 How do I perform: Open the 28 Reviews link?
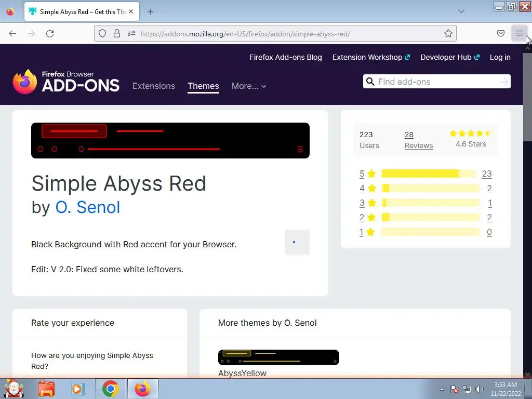tap(419, 140)
